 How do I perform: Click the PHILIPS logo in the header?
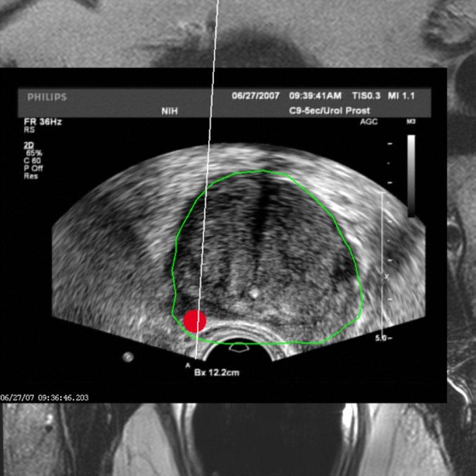[x=47, y=97]
